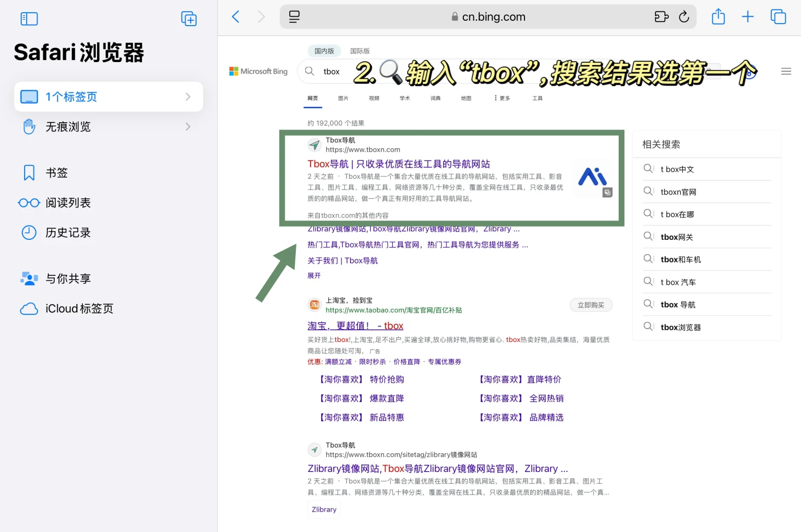Select the 学术 search tab
The height and width of the screenshot is (532, 801).
point(405,98)
